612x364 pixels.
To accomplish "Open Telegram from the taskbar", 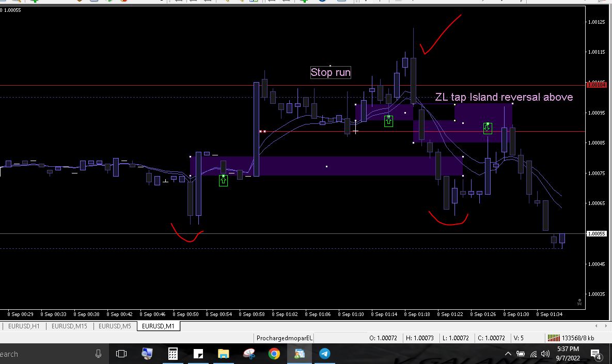I will click(325, 354).
